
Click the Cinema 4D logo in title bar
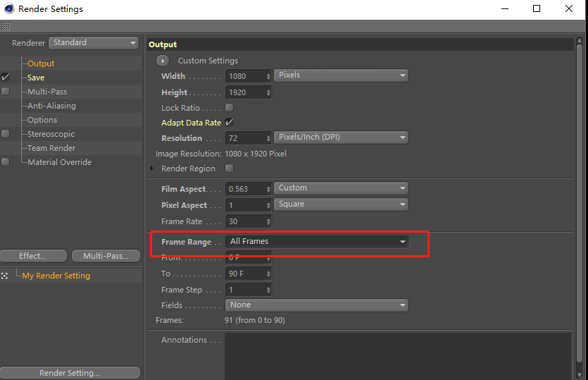[x=8, y=9]
